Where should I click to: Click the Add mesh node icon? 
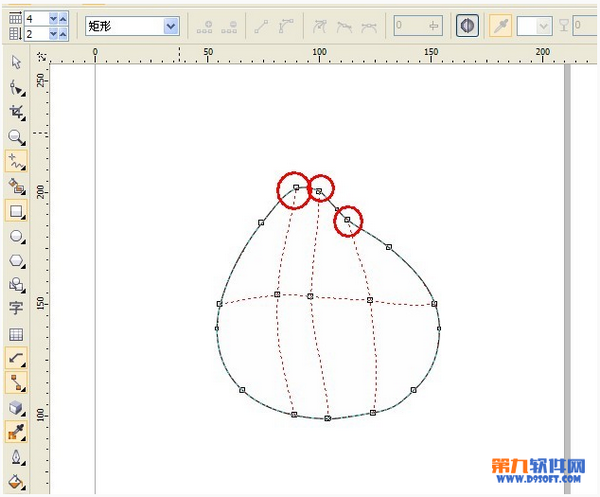pos(204,27)
